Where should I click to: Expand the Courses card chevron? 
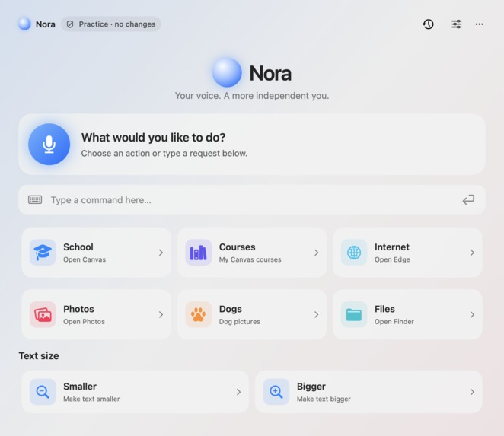click(317, 253)
